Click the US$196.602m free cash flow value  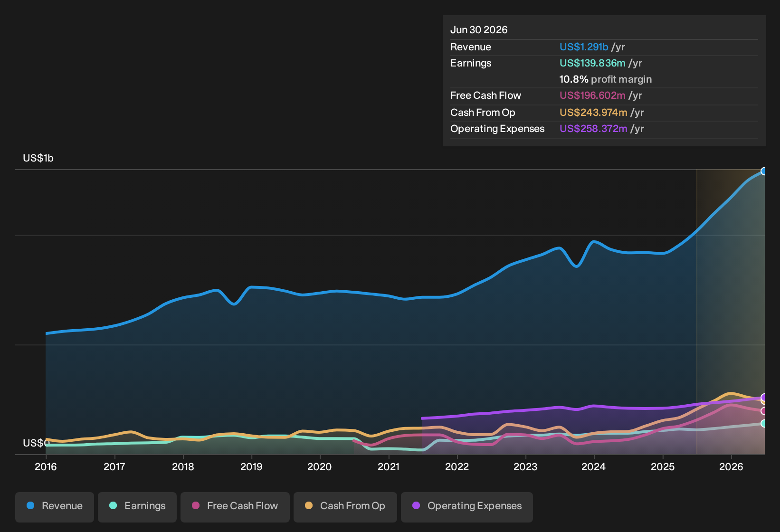592,95
